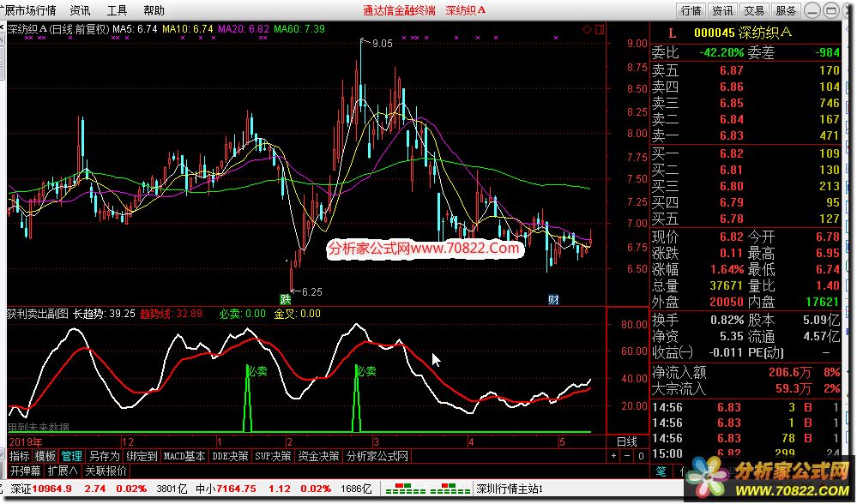Switch to the DDE决策 template
The width and height of the screenshot is (857, 504).
tap(230, 456)
